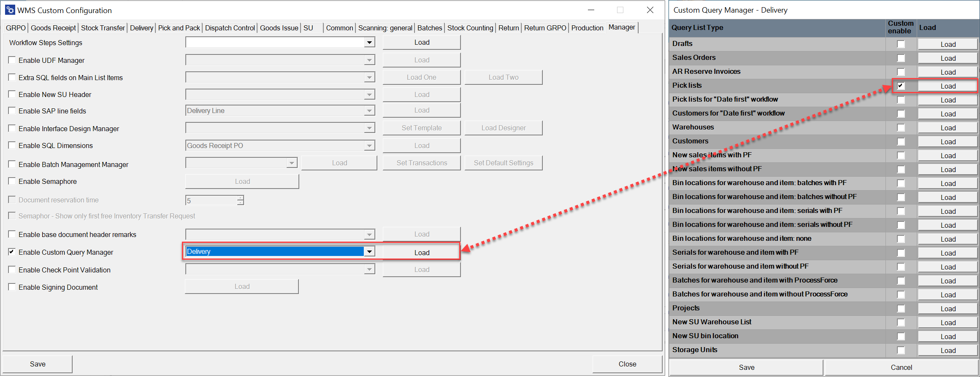The image size is (980, 377).
Task: Close the WMS Custom Configuration window
Action: pos(650,10)
